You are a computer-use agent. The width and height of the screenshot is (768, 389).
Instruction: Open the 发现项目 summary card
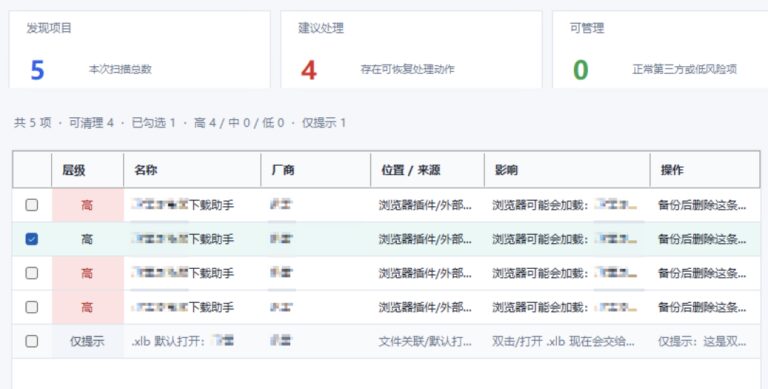[140, 49]
